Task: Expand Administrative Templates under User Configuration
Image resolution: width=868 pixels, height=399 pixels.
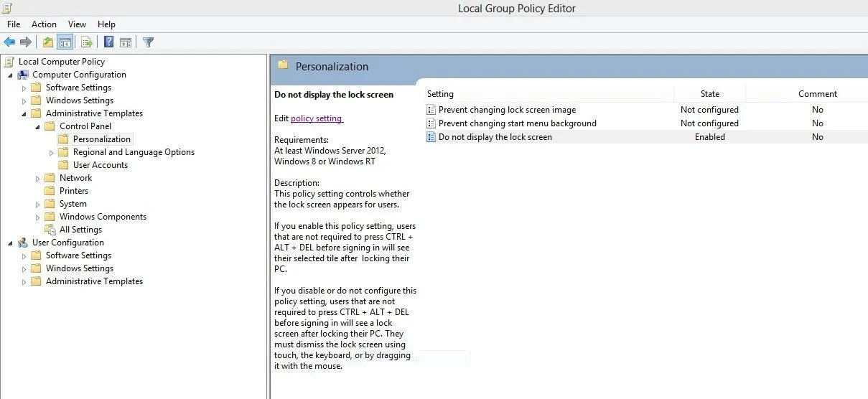Action: point(24,281)
